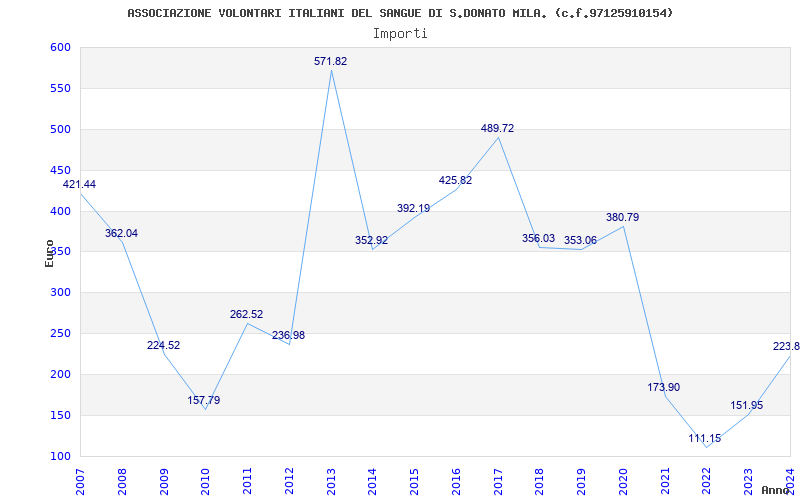The image size is (800, 500).
Task: Select the 157.79 value label at 2010
Action: pos(204,401)
